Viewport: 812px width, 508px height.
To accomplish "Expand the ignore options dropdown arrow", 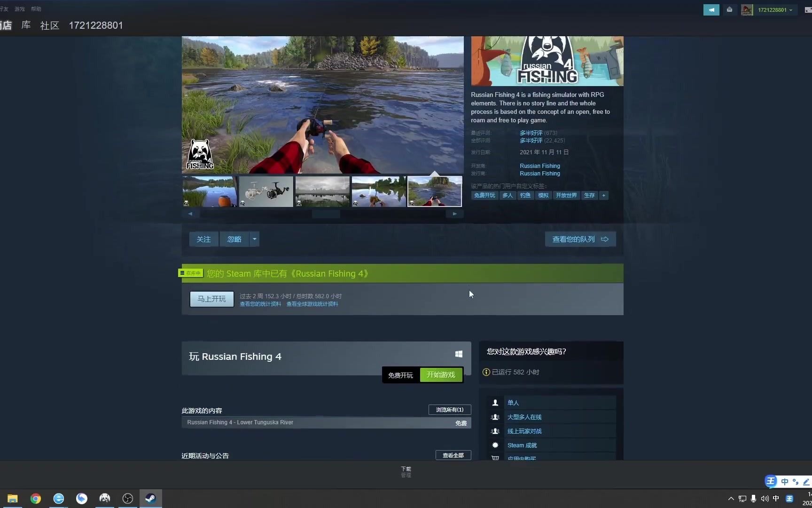I will click(254, 239).
